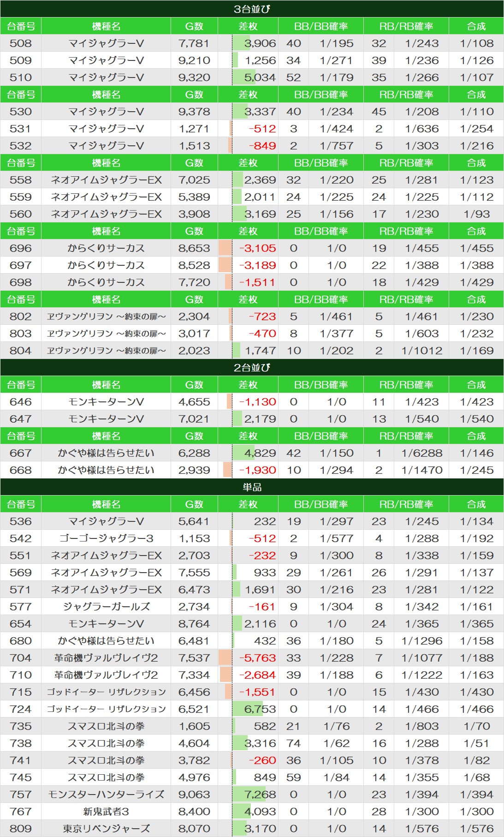Click 1/70 combined rate in row 735
Image resolution: width=504 pixels, height=837 pixels.
tap(476, 726)
